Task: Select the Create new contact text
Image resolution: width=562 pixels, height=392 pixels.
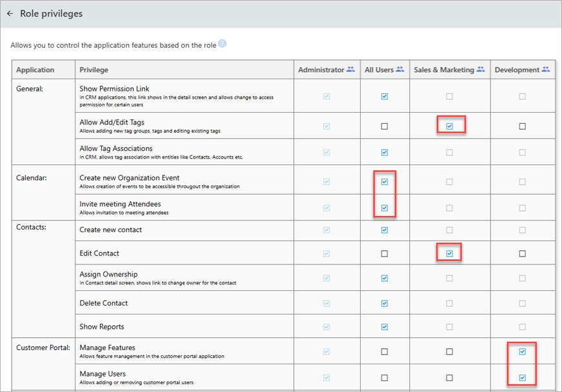Action: [111, 230]
